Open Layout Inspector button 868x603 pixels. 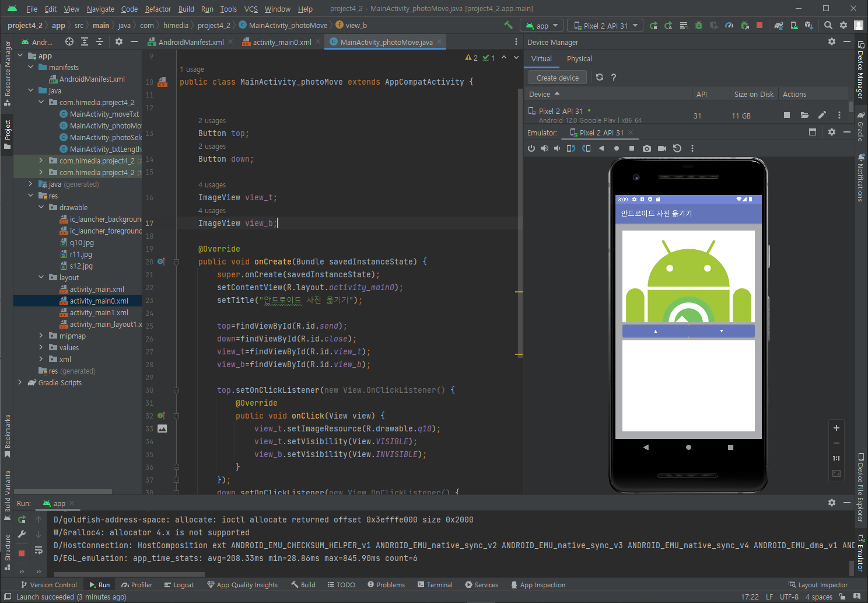pyautogui.click(x=818, y=585)
